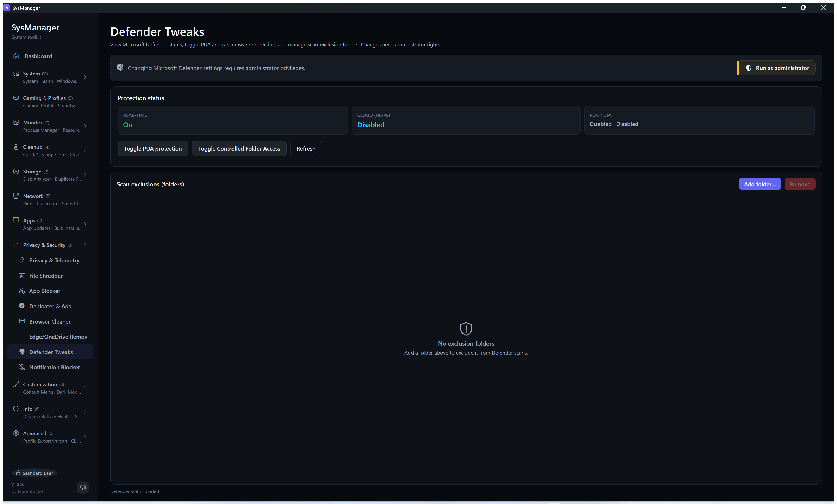This screenshot has height=504, width=837.
Task: Click the Monitor category icon
Action: 16,122
